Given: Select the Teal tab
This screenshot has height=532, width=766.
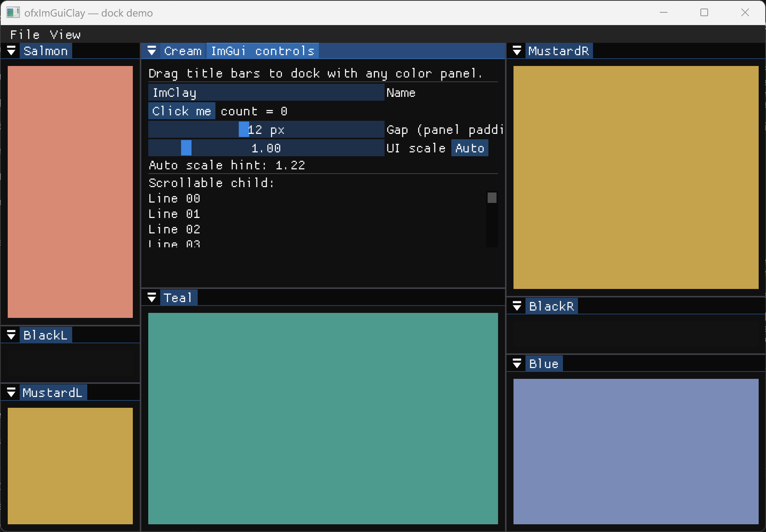Looking at the screenshot, I should [x=178, y=298].
